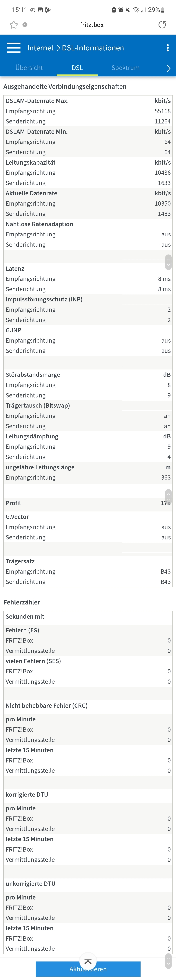This screenshot has width=176, height=980.
Task: Open the three-dot options menu
Action: (x=168, y=47)
